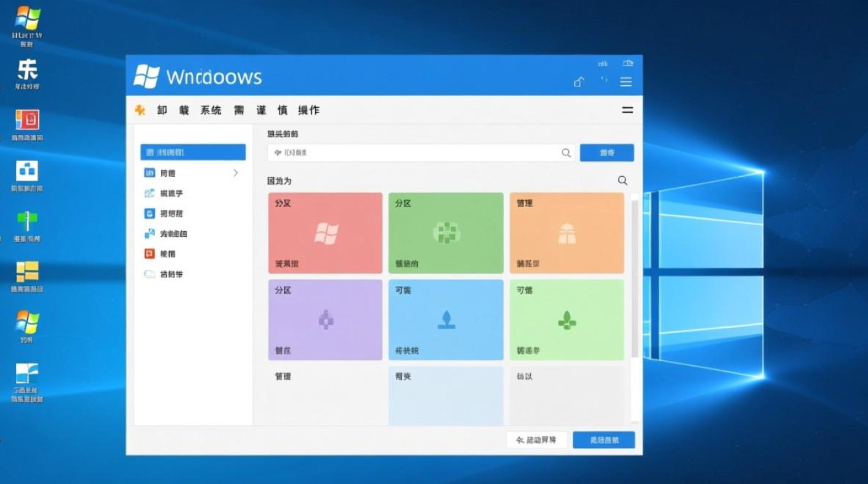The width and height of the screenshot is (868, 484).
Task: Open the hamburger menu at top right
Action: [x=625, y=82]
